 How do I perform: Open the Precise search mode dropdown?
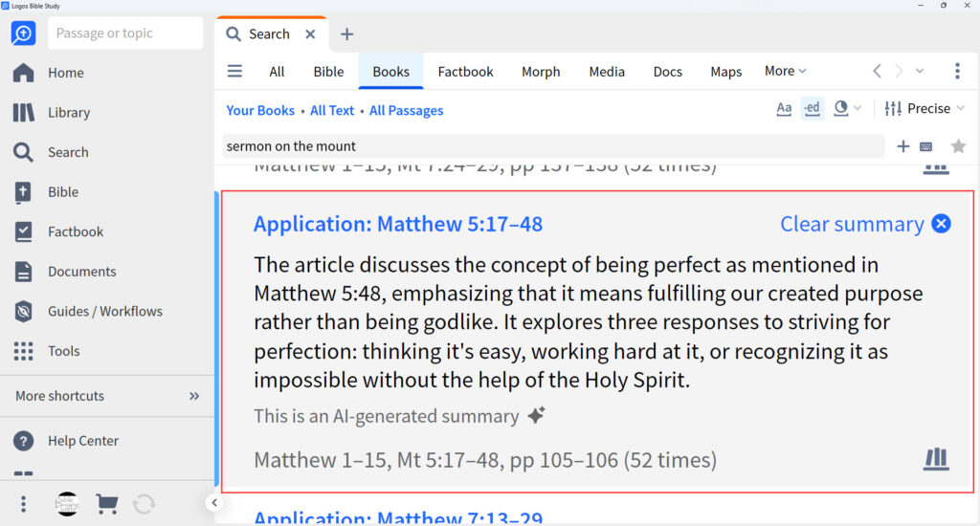(x=925, y=109)
